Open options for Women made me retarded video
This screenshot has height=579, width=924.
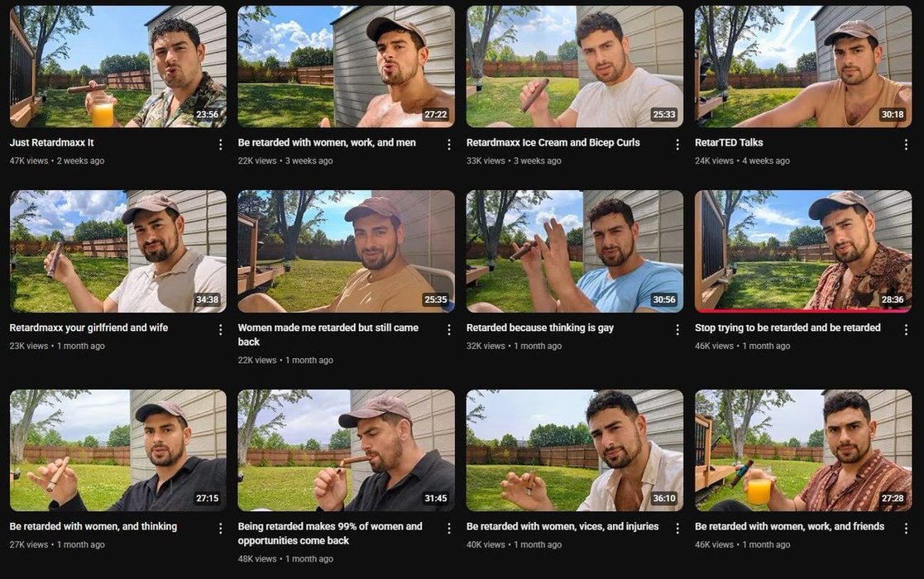click(x=449, y=329)
